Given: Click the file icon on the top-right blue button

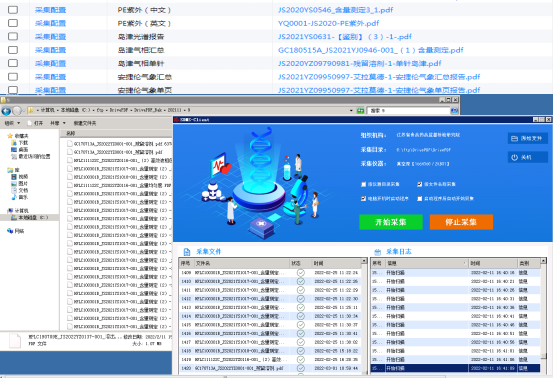Looking at the screenshot, I should pos(514,138).
